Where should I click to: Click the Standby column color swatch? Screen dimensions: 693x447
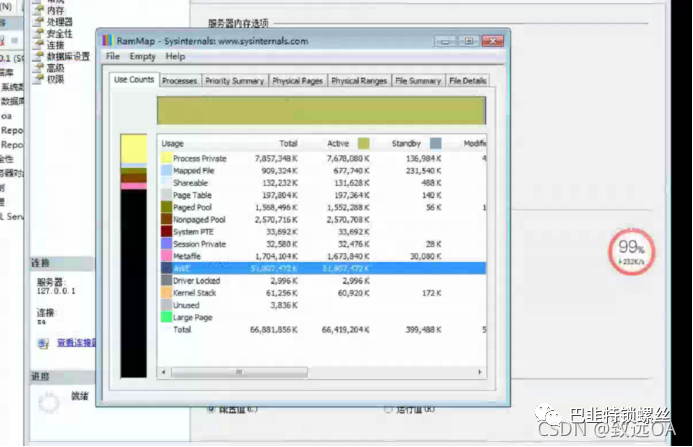point(435,143)
